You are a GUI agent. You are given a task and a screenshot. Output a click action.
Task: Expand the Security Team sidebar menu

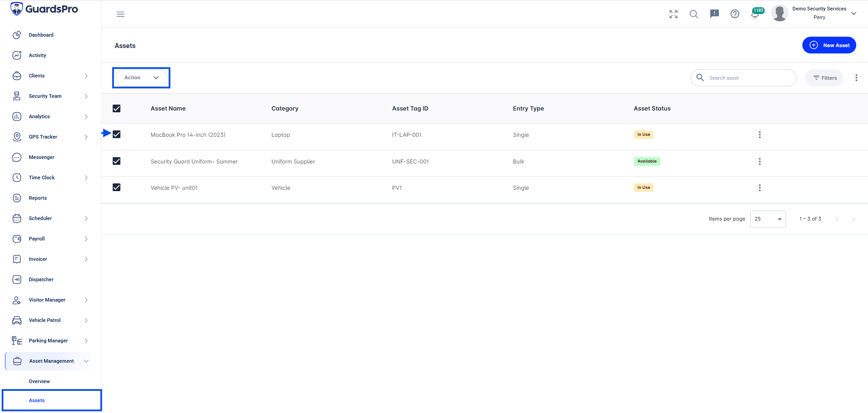[50, 96]
